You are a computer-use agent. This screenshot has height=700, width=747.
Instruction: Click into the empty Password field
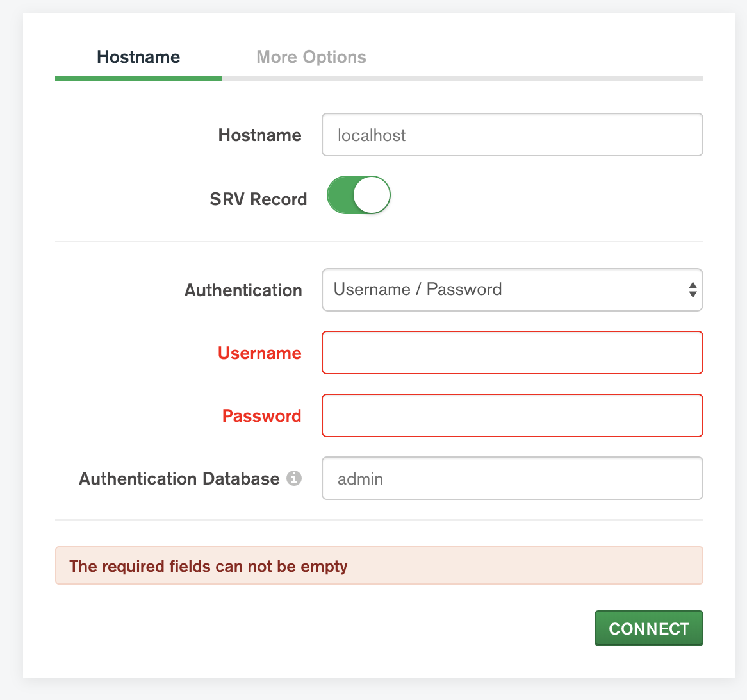coord(511,415)
